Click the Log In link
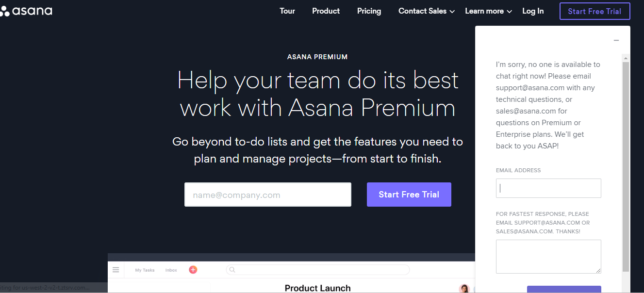The width and height of the screenshot is (644, 293). coord(533,11)
